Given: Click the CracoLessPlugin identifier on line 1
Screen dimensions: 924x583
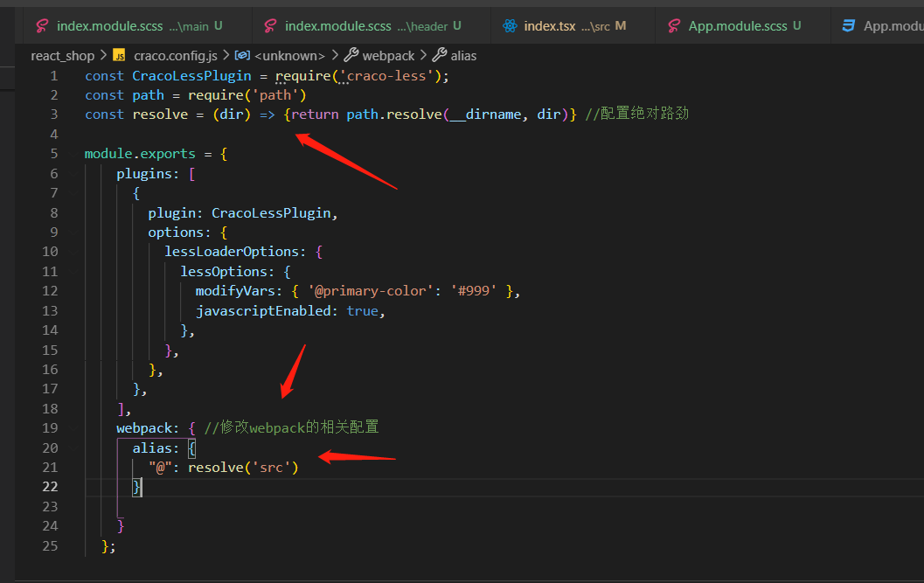Looking at the screenshot, I should pyautogui.click(x=191, y=76).
